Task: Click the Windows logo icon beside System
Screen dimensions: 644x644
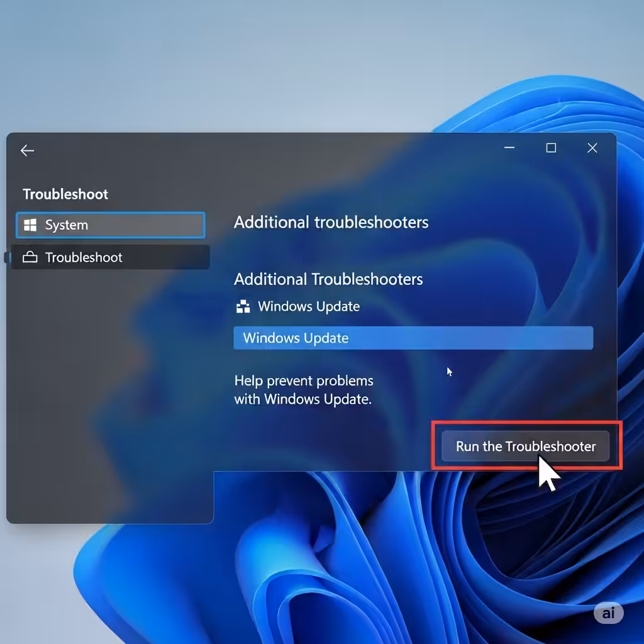Action: [30, 225]
